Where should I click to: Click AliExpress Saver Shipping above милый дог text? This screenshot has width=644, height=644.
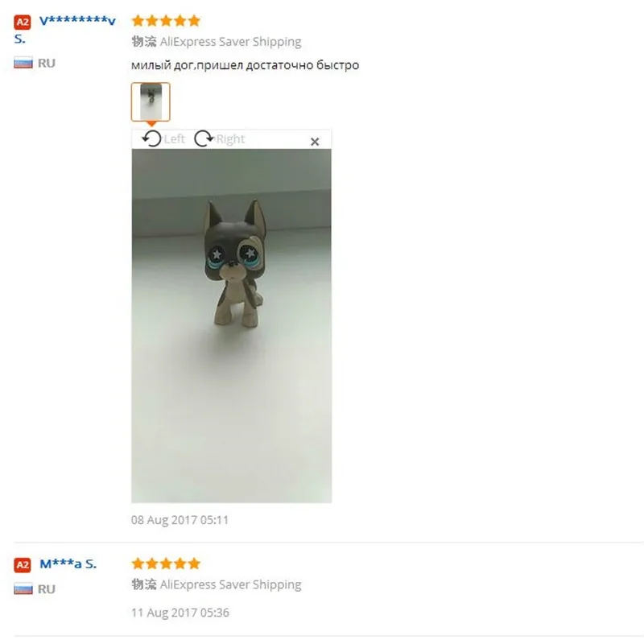click(230, 42)
